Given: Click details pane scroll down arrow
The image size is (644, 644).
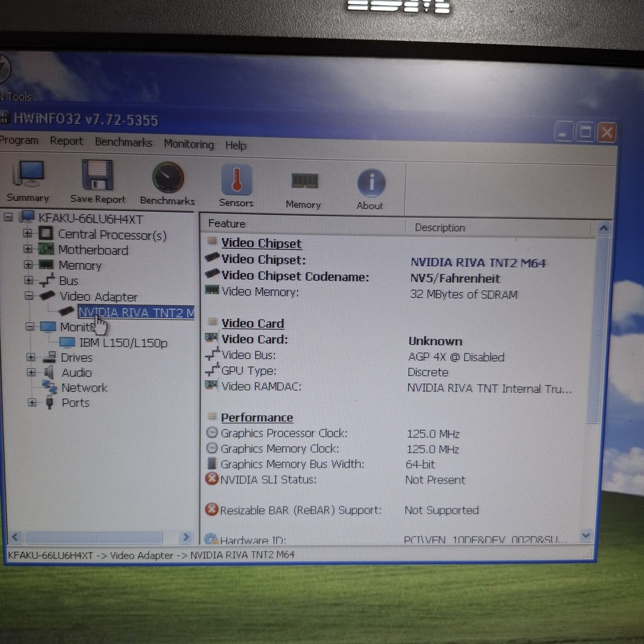Looking at the screenshot, I should pyautogui.click(x=586, y=536).
